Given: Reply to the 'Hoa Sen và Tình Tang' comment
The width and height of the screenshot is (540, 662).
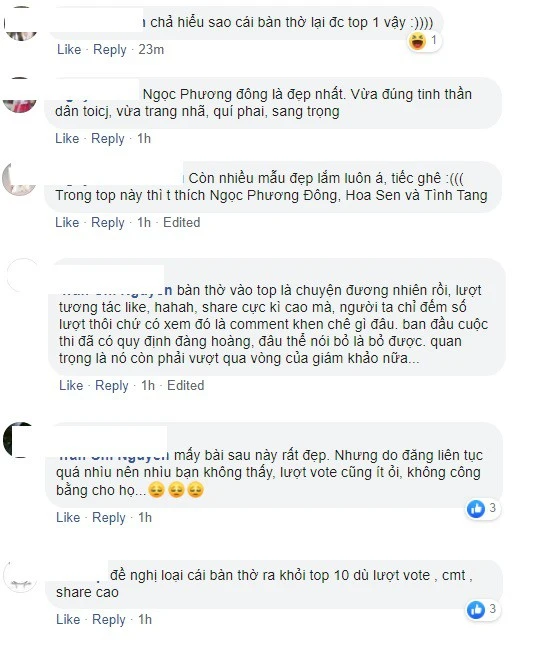Looking at the screenshot, I should click(x=108, y=223).
